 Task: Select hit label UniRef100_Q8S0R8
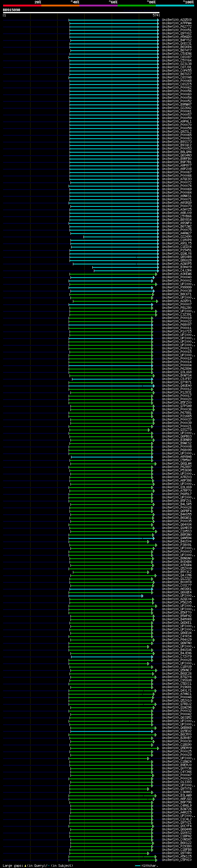click(x=177, y=257)
